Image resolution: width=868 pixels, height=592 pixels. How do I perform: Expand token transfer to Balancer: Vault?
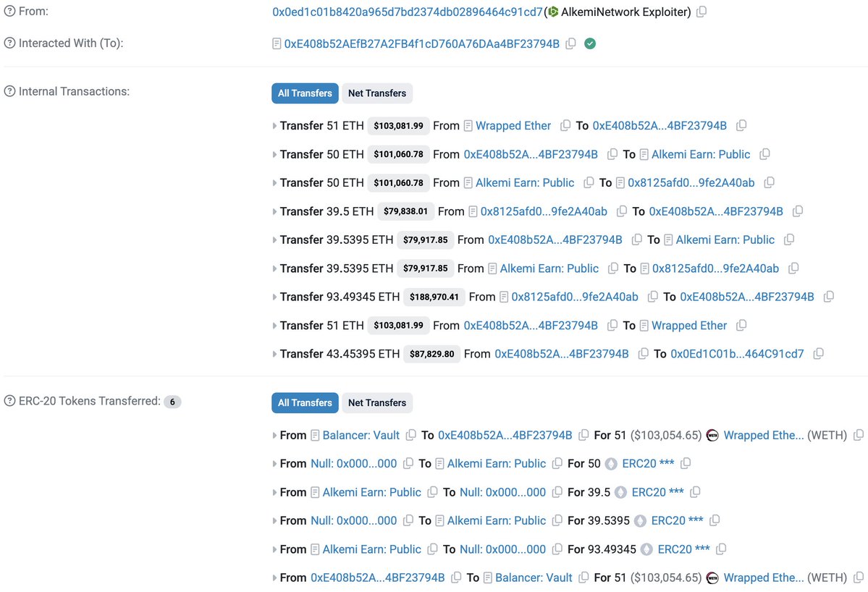[274, 578]
